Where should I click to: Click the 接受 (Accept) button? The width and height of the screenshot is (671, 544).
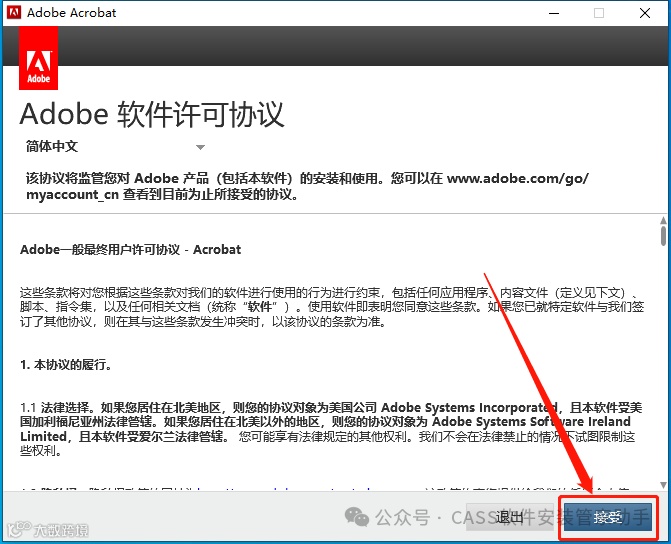608,517
